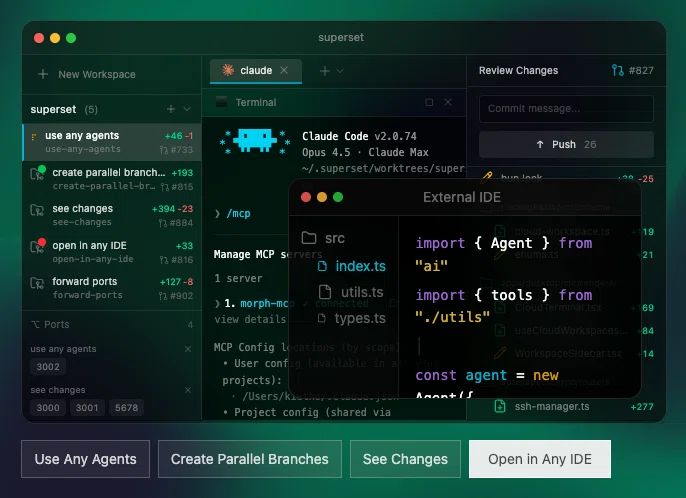Close ports for see changes
The height and width of the screenshot is (498, 686).
[x=188, y=390]
